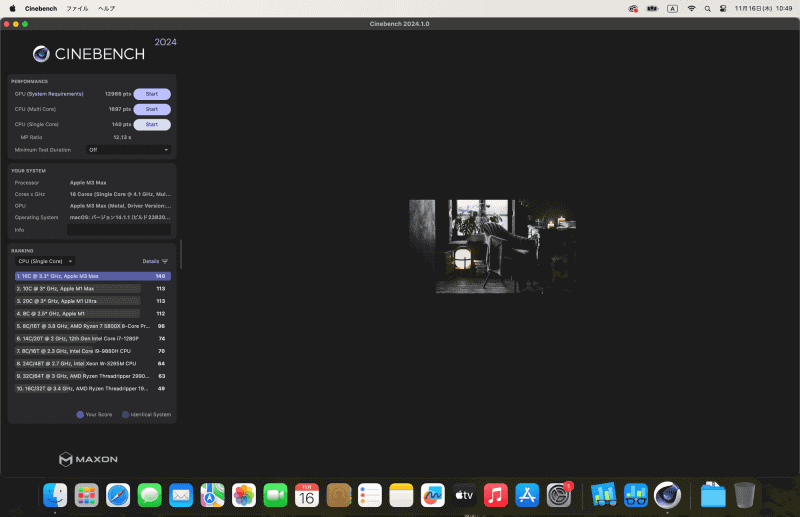This screenshot has width=800, height=517.
Task: Click the Wi-Fi status icon
Action: point(691,9)
